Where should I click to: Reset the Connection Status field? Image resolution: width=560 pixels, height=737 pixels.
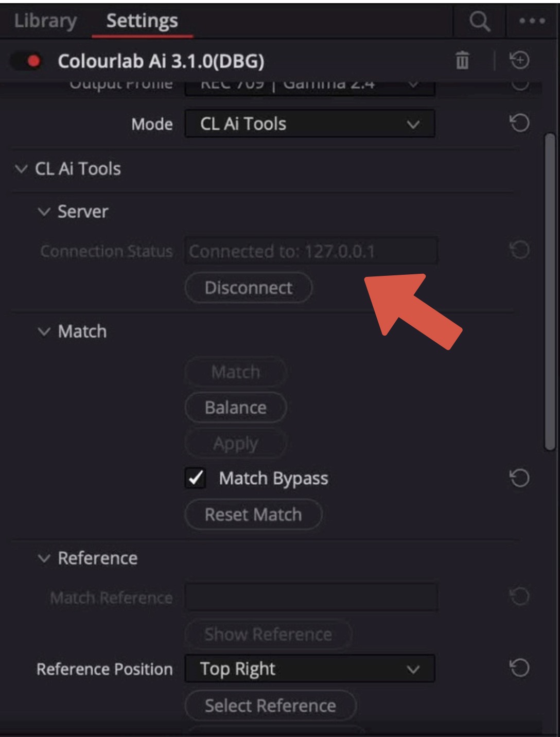coord(519,251)
